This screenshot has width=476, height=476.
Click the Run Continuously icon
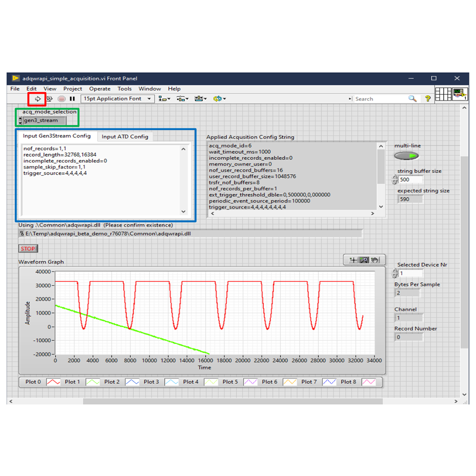[50, 99]
